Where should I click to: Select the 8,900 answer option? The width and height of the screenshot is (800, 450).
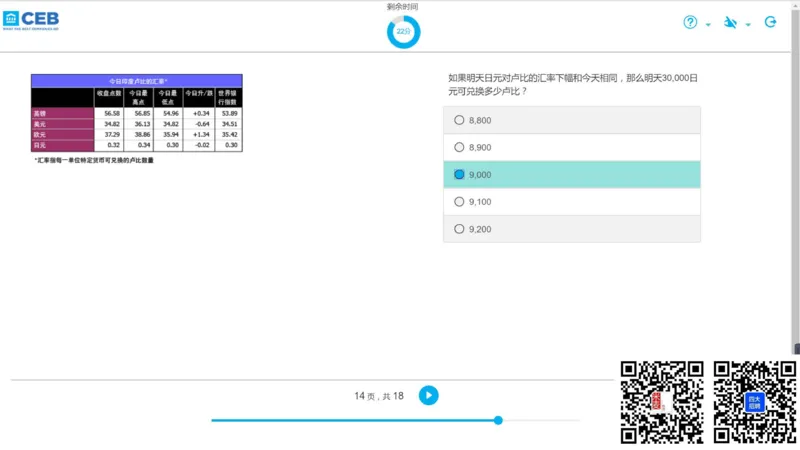click(x=572, y=147)
